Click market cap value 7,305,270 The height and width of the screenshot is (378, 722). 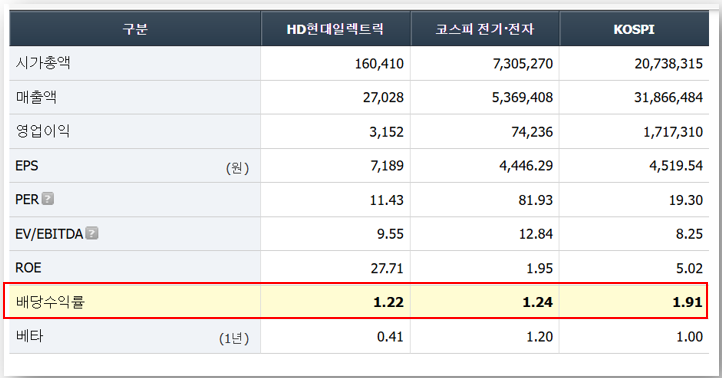523,64
